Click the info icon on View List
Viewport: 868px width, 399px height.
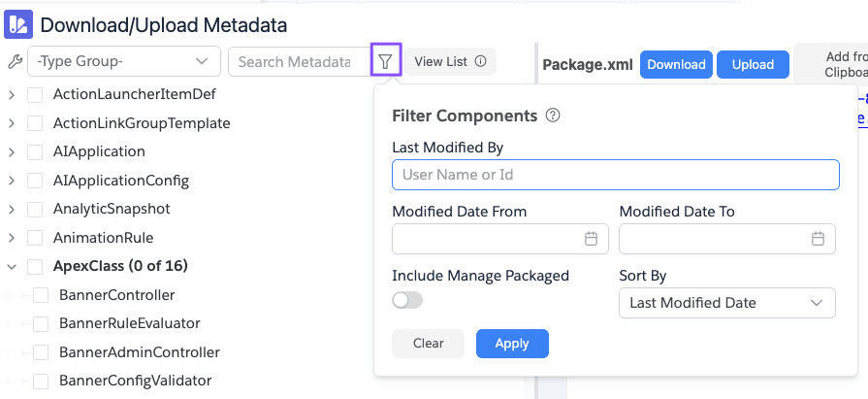[x=480, y=61]
